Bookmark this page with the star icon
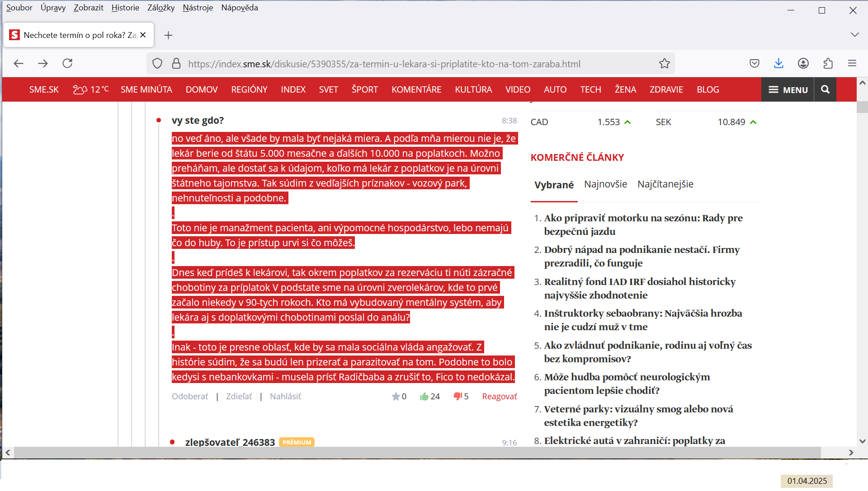868x491 pixels. click(x=664, y=64)
